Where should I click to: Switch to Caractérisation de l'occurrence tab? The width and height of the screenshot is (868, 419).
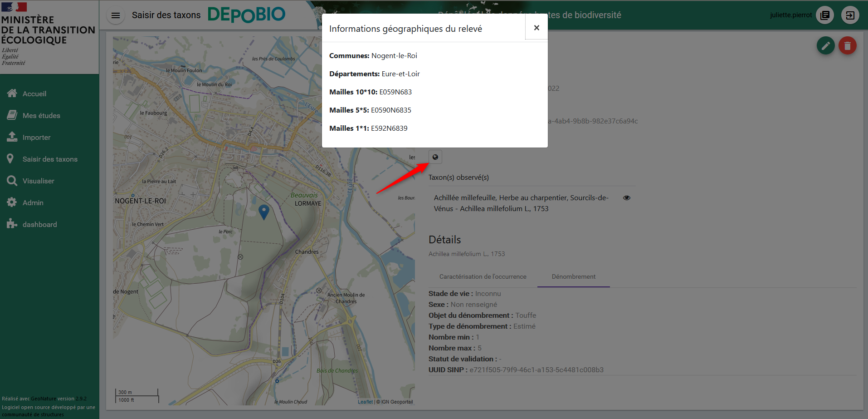[483, 276]
